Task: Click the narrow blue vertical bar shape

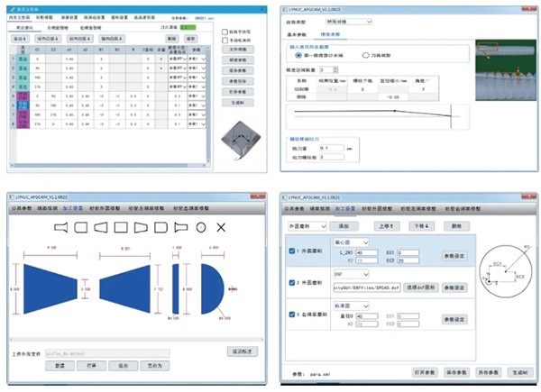Action: point(176,287)
